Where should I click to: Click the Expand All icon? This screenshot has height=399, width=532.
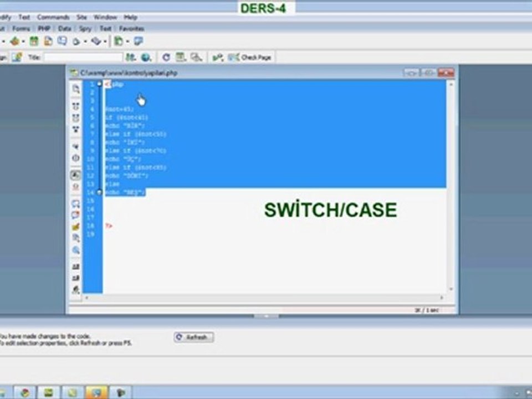point(76,129)
